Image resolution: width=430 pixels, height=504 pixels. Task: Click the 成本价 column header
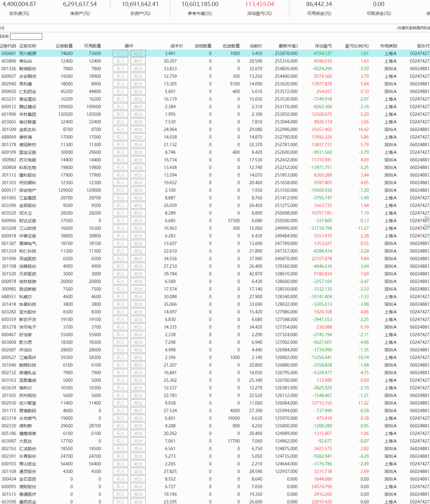(177, 46)
